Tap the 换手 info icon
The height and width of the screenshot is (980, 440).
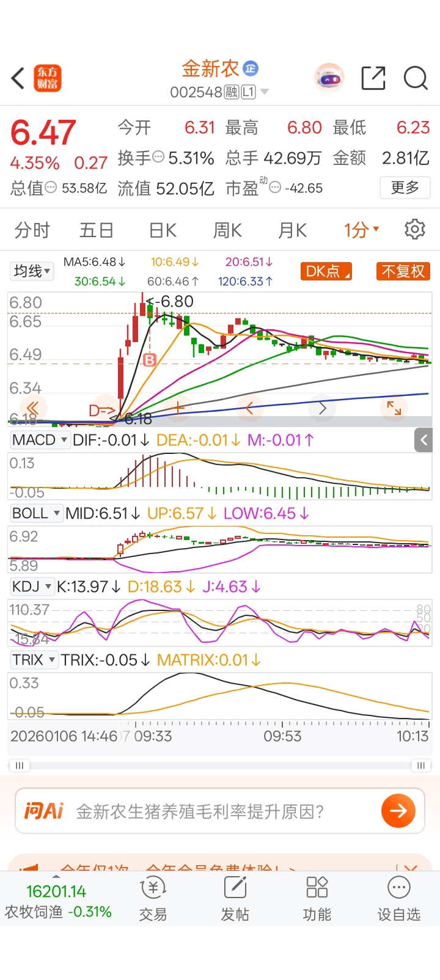(x=158, y=157)
